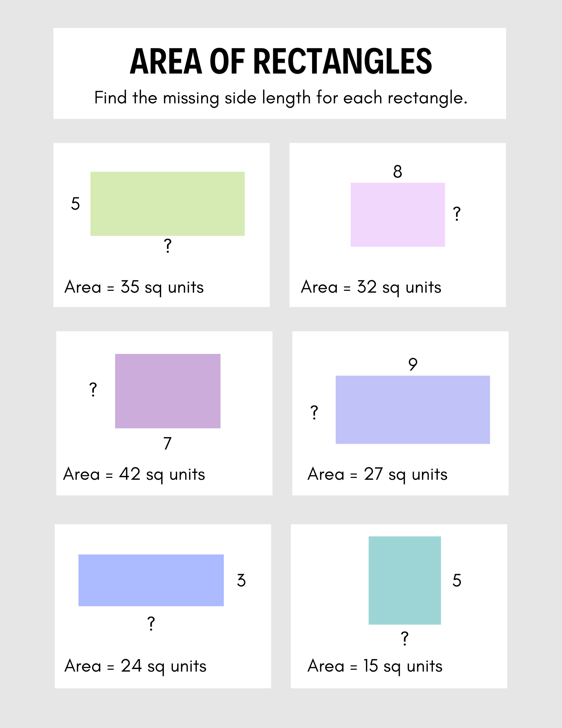Image resolution: width=562 pixels, height=728 pixels.
Task: Click the question mark below the blue rectangle
Action: pyautogui.click(x=151, y=624)
